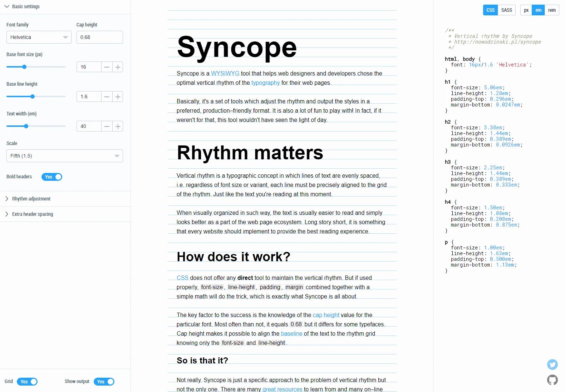This screenshot has width=565, height=392.
Task: Open the Font family Helvetica dropdown
Action: [39, 37]
